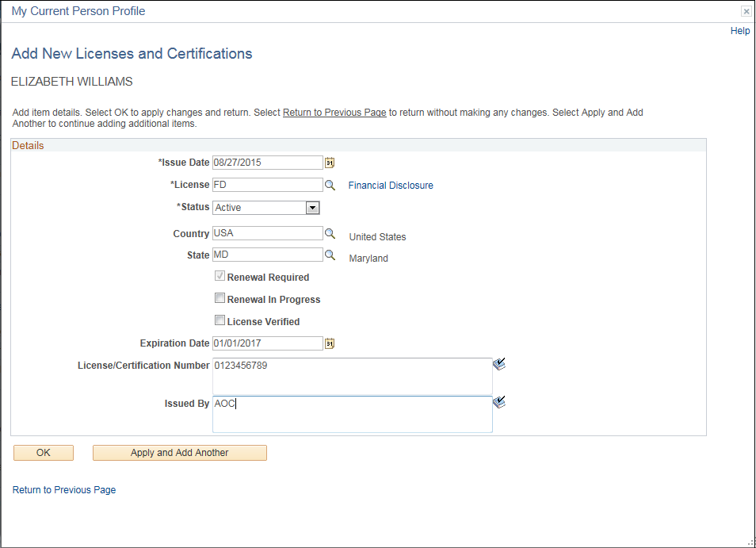Viewport: 756px width, 548px height.
Task: Click the Maryland state description
Action: tap(368, 259)
